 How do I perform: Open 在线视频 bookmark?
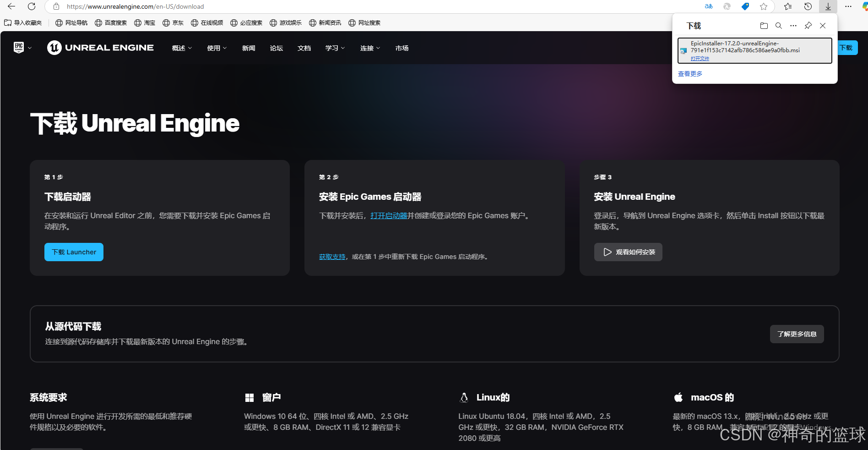(x=207, y=23)
